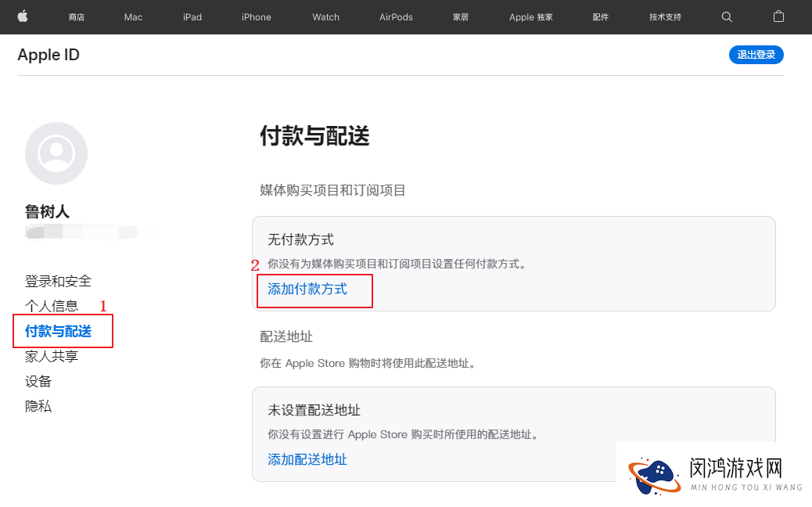Viewport: 812px width, 507px height.
Task: Click the Apple ID page title
Action: [49, 55]
